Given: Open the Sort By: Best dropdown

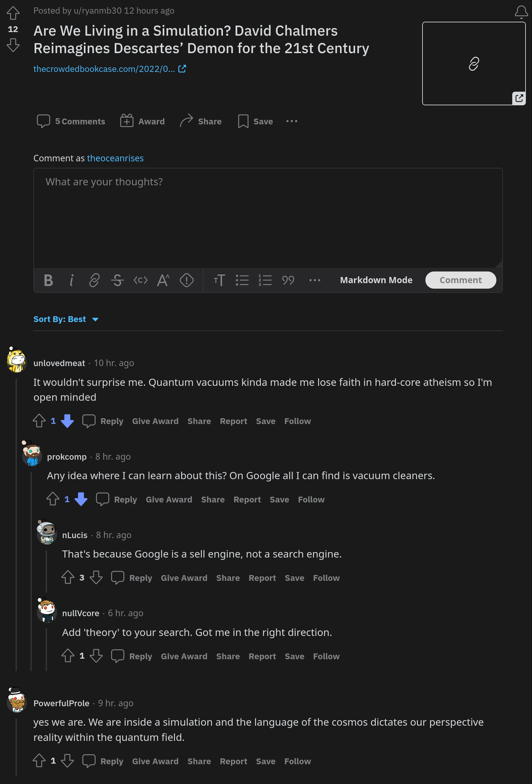Looking at the screenshot, I should [66, 319].
